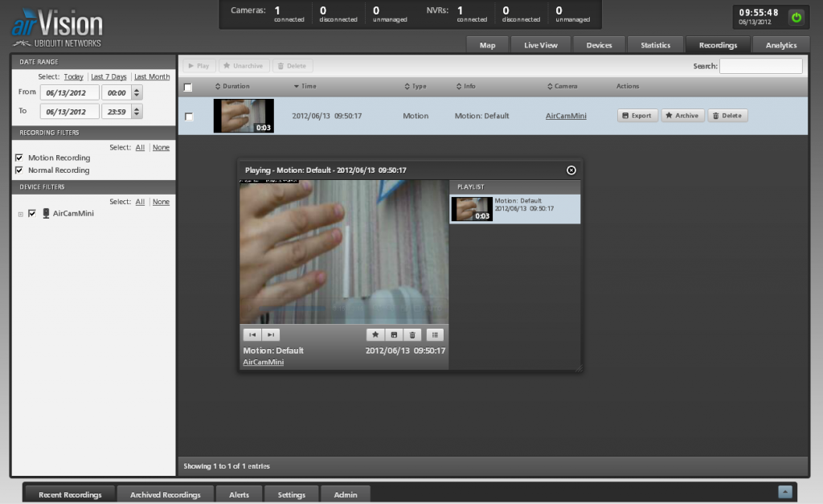This screenshot has height=504, width=823.
Task: Skip to previous recording in the player
Action: [252, 334]
